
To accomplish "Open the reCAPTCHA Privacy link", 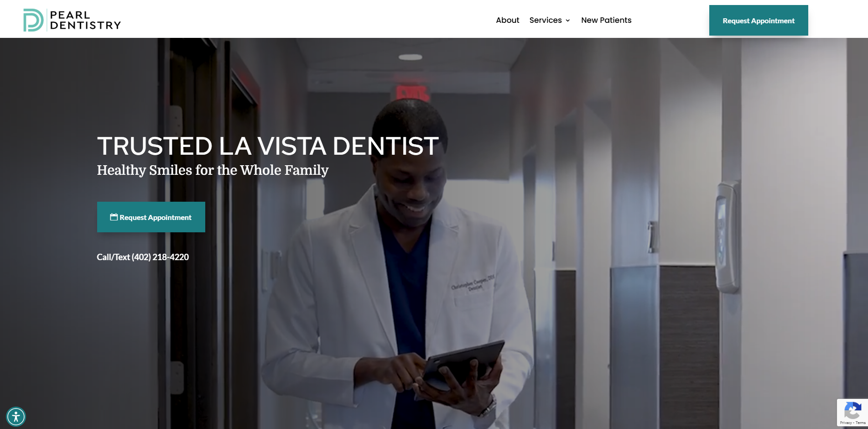I will pos(846,423).
